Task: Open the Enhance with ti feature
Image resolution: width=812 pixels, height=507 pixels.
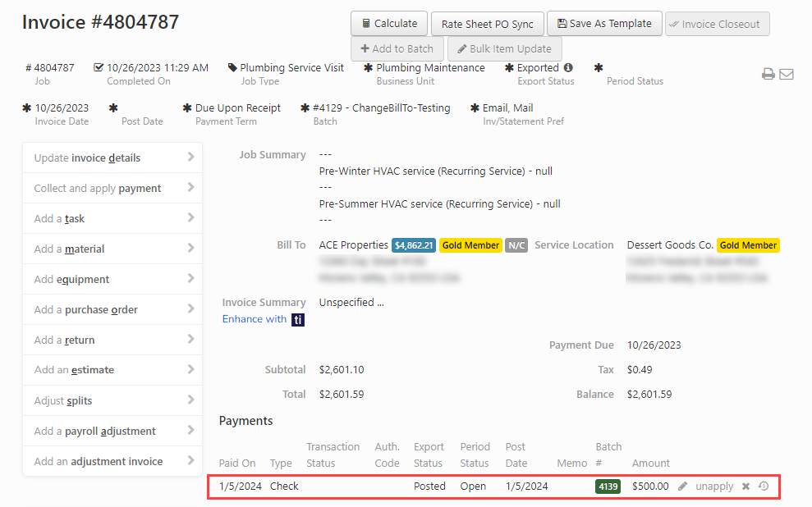Action: pos(263,318)
